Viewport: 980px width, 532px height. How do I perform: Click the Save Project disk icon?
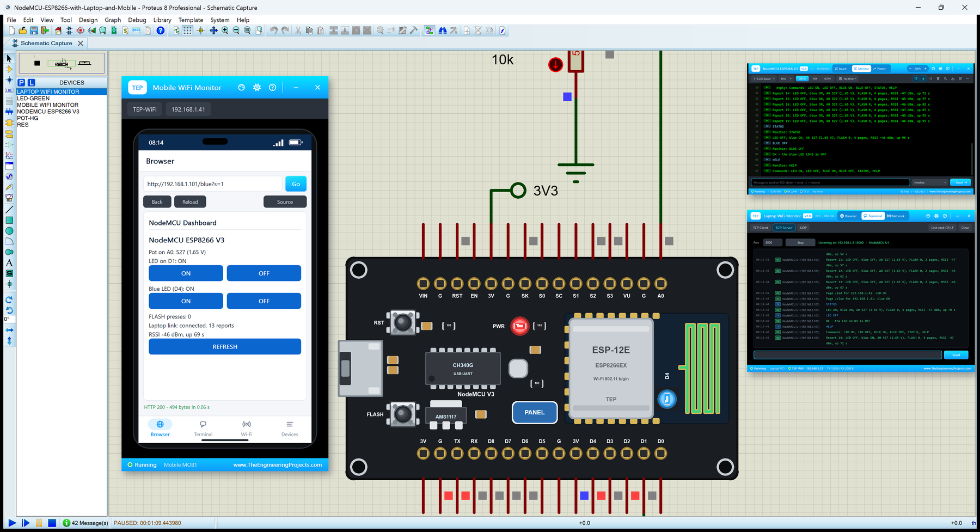[x=34, y=30]
